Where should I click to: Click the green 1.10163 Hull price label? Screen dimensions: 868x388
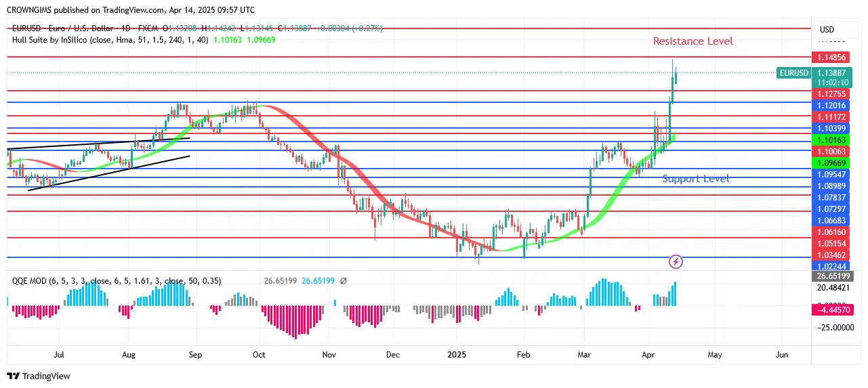831,139
